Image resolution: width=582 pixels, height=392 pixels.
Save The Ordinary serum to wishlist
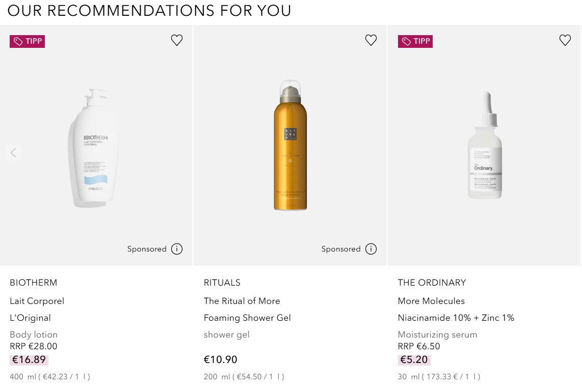[565, 40]
